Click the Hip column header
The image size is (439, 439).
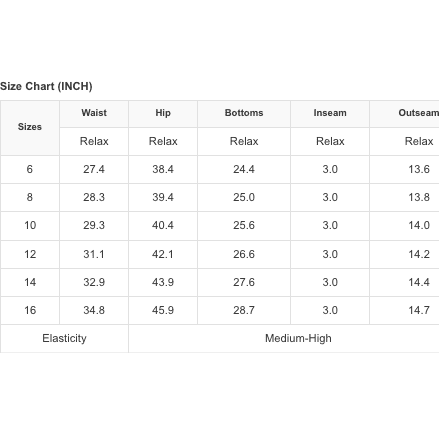pos(163,113)
